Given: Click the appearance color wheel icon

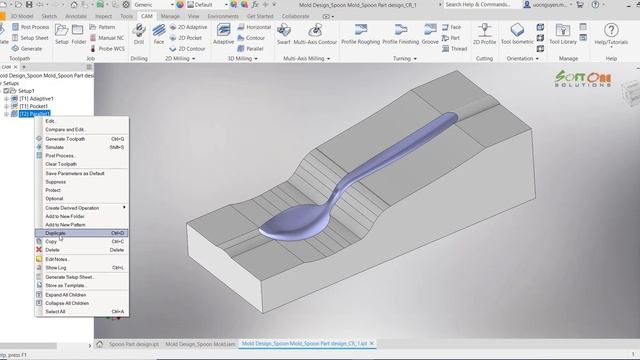Looking at the screenshot, I should [x=180, y=5].
